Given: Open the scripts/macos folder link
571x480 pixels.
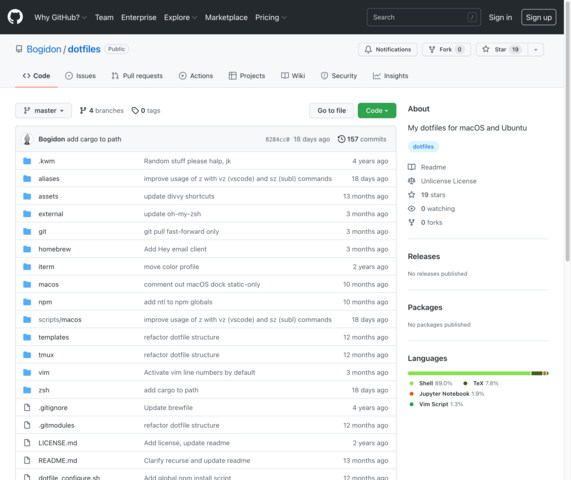Looking at the screenshot, I should point(60,319).
